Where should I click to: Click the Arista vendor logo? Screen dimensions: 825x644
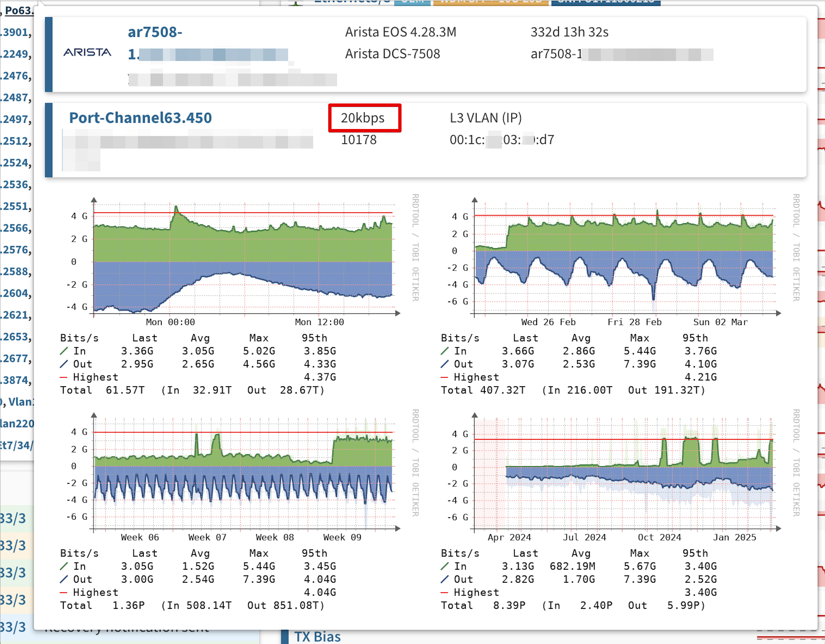pyautogui.click(x=87, y=52)
